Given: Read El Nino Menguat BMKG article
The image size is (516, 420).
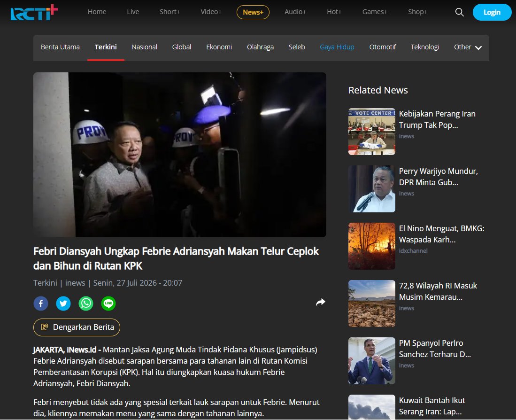Looking at the screenshot, I should pos(442,234).
